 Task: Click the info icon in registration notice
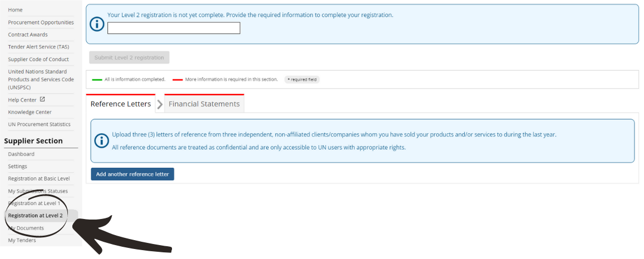(x=97, y=24)
